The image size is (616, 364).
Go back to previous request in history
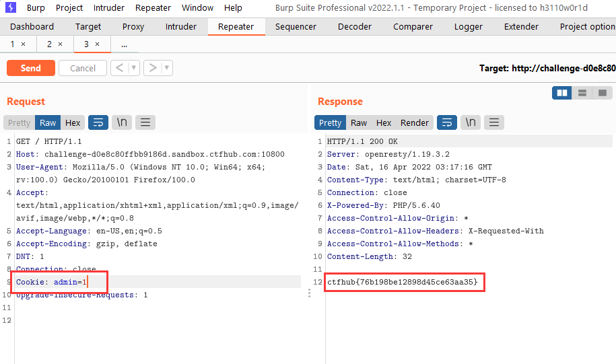(x=120, y=68)
